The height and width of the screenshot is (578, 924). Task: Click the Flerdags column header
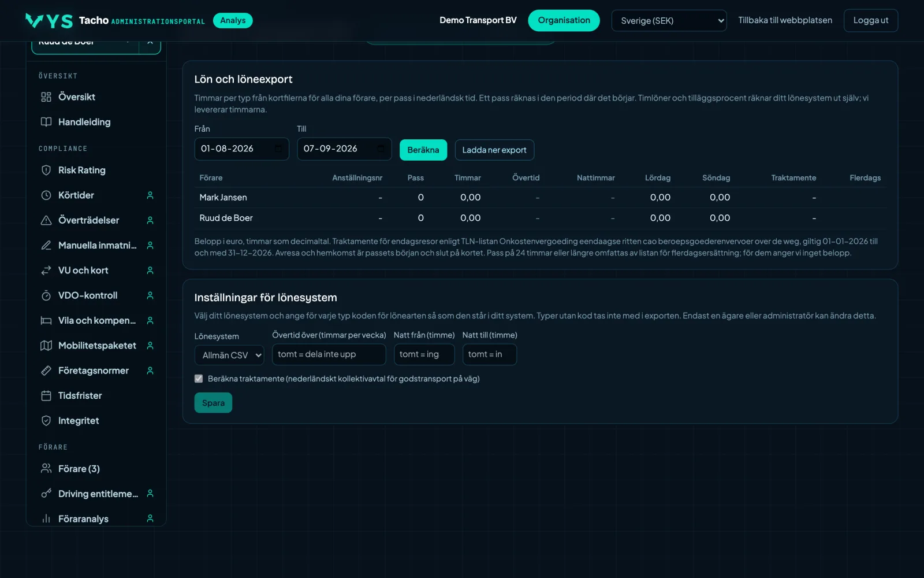tap(865, 178)
